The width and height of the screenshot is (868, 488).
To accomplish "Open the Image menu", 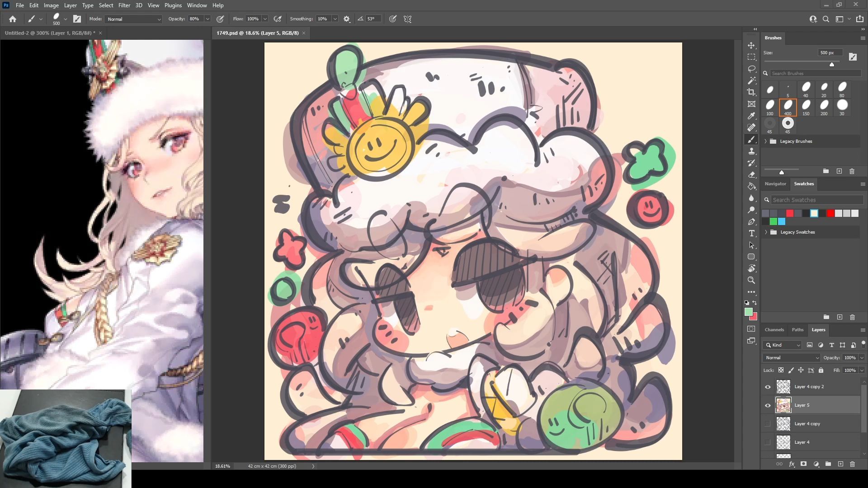I will pos(51,5).
